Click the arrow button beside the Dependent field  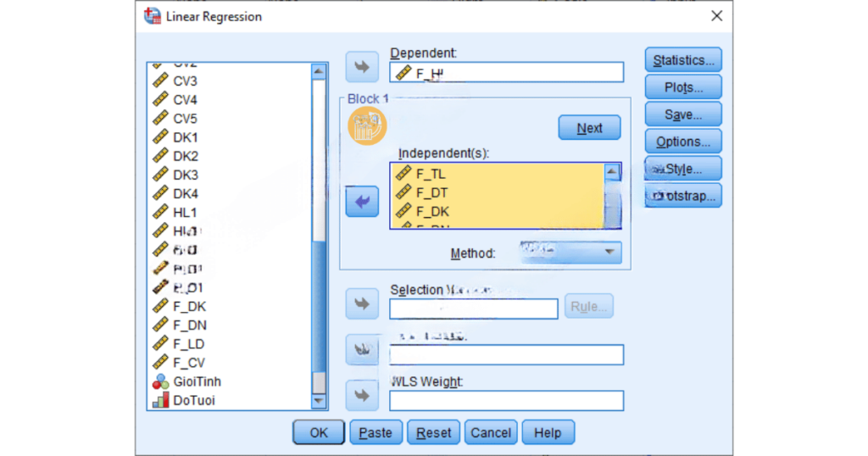tap(362, 68)
